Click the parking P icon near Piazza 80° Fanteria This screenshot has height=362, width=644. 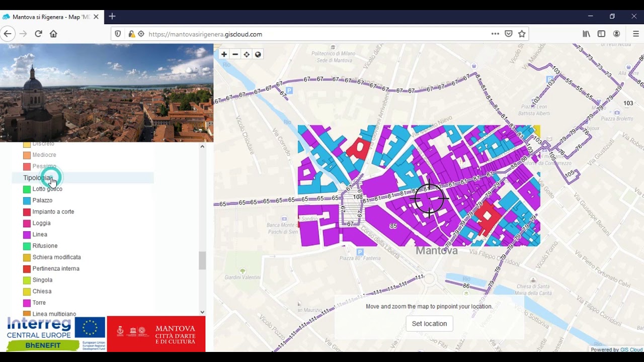click(360, 251)
